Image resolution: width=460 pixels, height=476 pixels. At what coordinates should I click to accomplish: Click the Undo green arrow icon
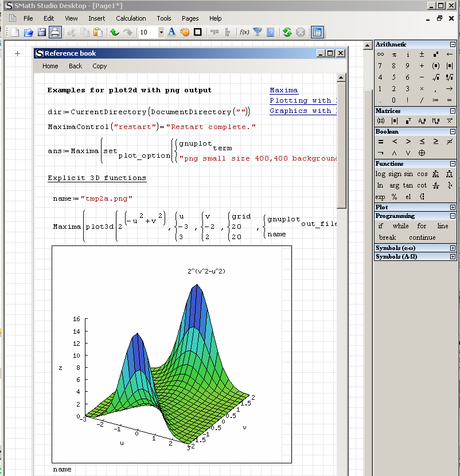(x=114, y=32)
